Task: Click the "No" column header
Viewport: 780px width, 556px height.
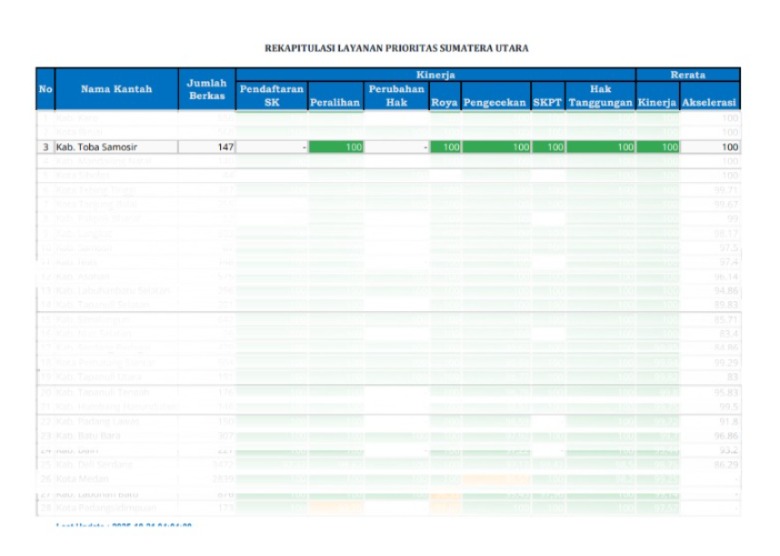Action: [45, 89]
